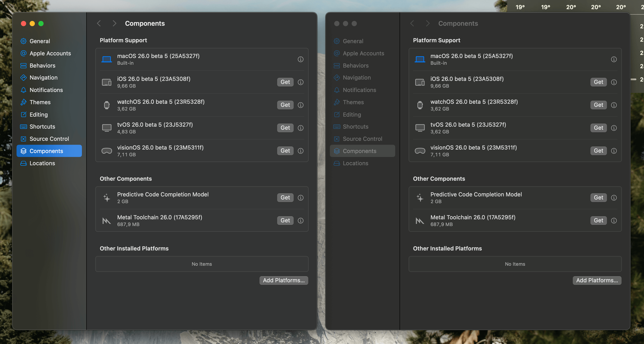Get tvOS 26.0 beta 5 in left window
Image resolution: width=644 pixels, height=344 pixels.
click(x=285, y=128)
